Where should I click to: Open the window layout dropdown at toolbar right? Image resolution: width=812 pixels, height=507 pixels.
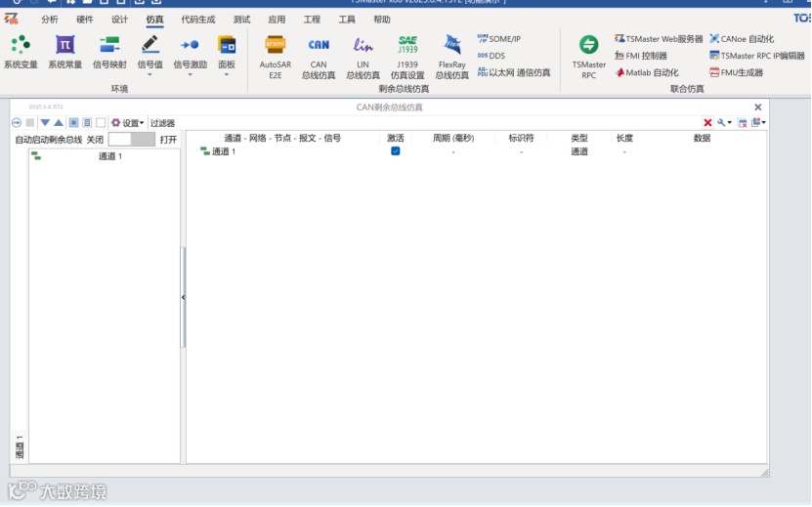[x=758, y=123]
